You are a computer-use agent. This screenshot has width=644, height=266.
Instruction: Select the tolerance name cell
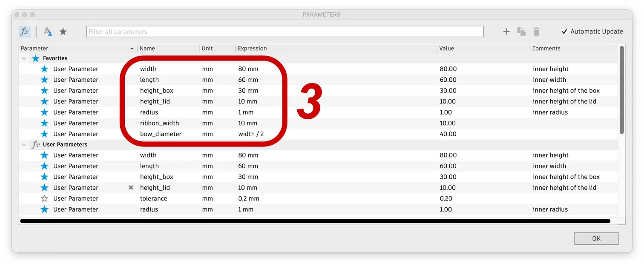coord(153,199)
